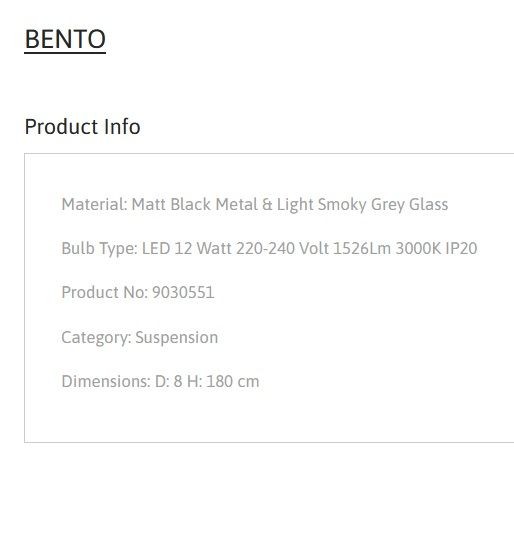Click the IP20 rating text
Viewport: 514px width, 535px height.
coord(461,248)
